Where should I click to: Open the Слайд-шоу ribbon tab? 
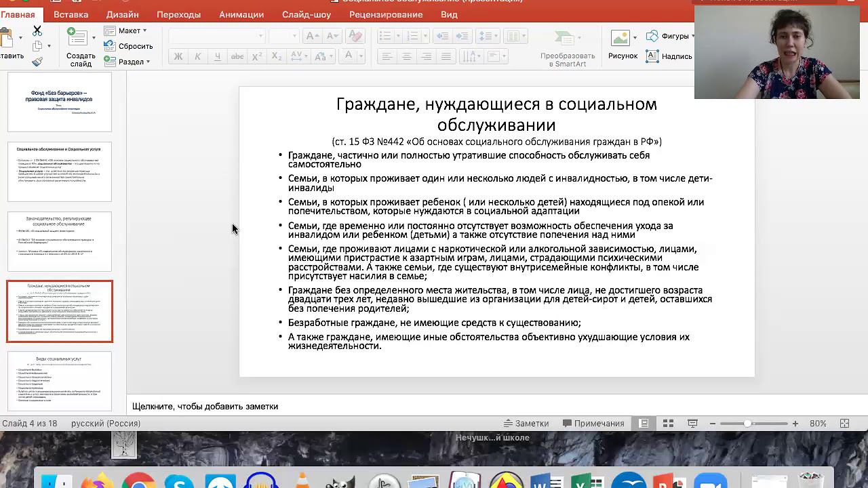coord(307,14)
